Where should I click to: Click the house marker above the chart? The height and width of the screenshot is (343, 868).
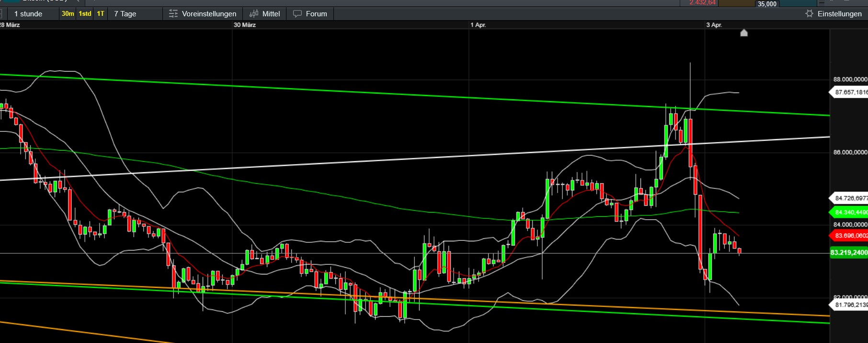[x=744, y=33]
